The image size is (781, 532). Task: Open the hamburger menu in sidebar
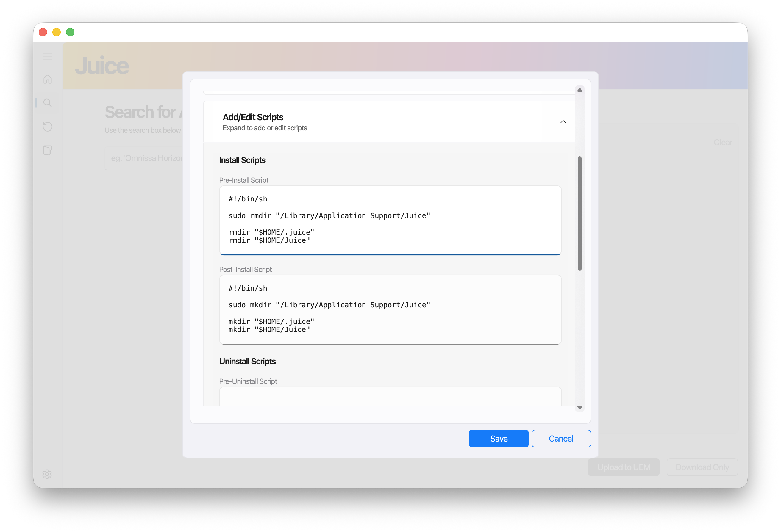47,57
